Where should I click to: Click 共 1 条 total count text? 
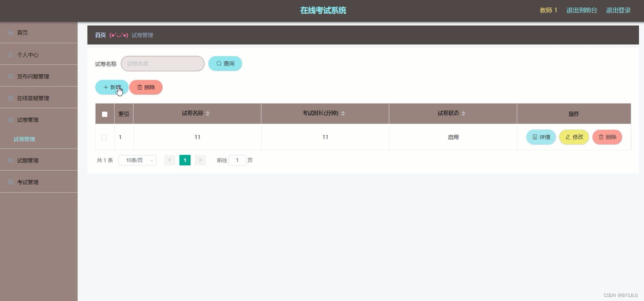105,160
